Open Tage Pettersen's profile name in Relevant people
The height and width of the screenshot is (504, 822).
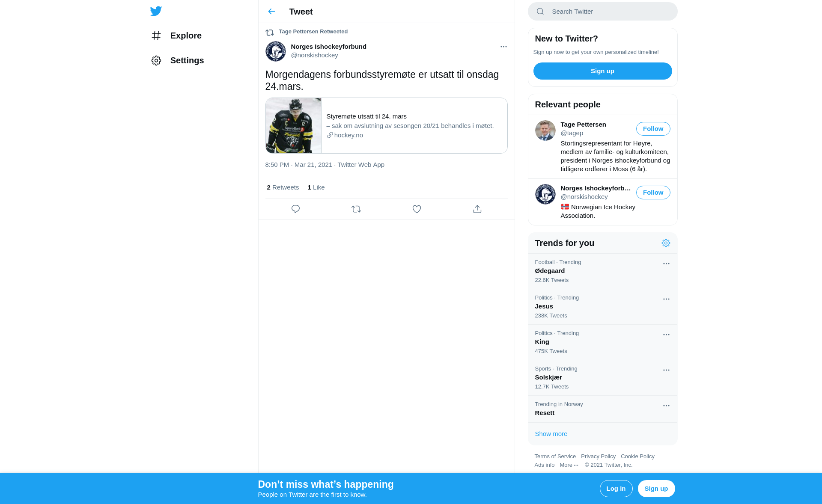pyautogui.click(x=583, y=125)
